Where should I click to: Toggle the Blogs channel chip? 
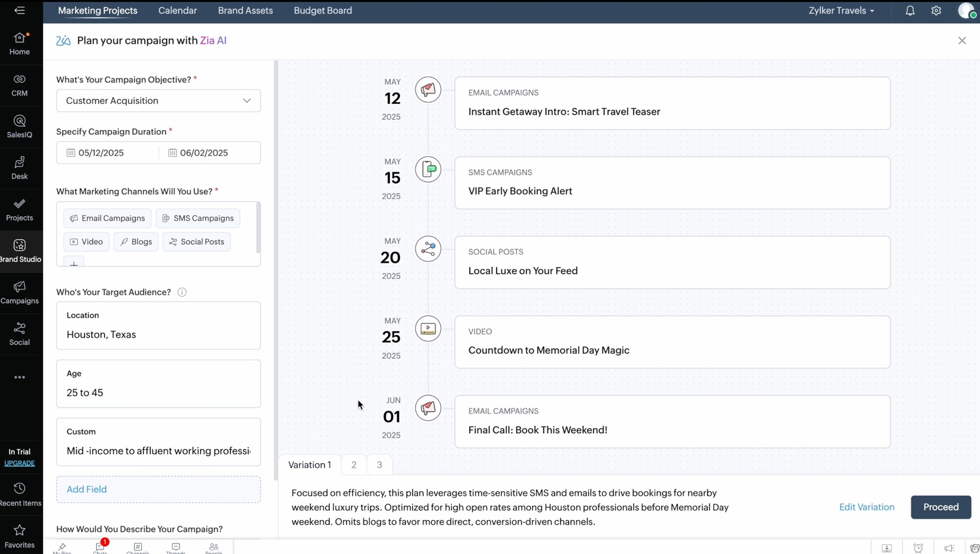pos(136,242)
